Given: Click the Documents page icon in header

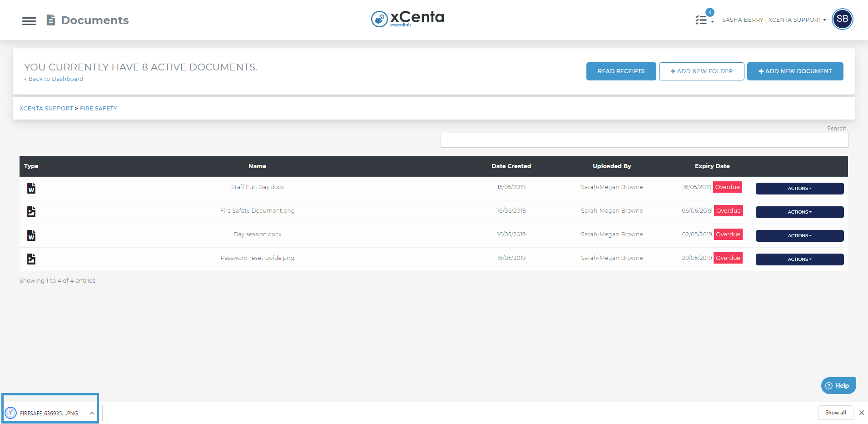Looking at the screenshot, I should click(x=51, y=20).
